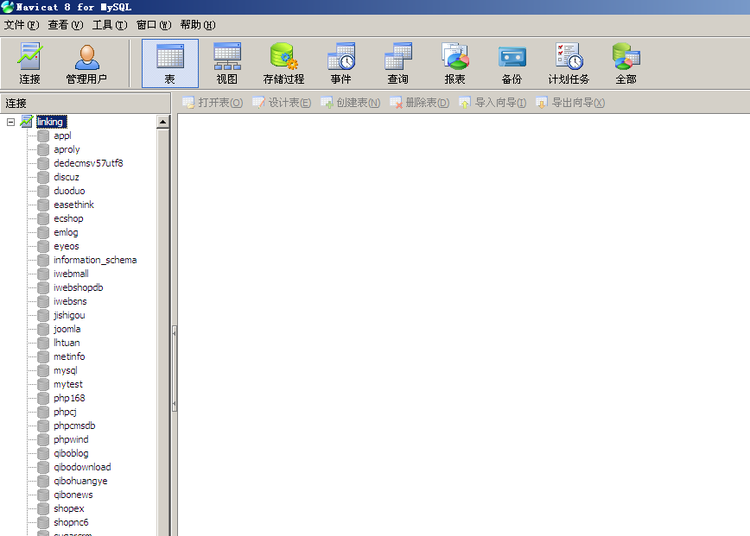Select the iwebmall database
This screenshot has height=536, width=750.
71,274
